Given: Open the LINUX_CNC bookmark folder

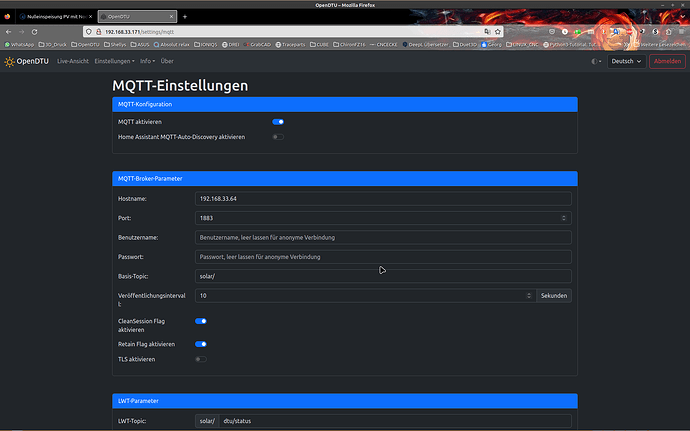Looking at the screenshot, I should click(x=522, y=44).
